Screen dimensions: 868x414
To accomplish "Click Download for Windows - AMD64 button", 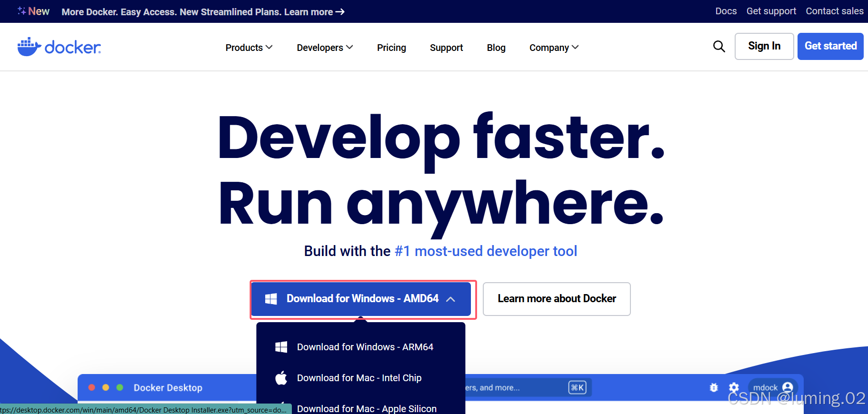I will [x=361, y=299].
